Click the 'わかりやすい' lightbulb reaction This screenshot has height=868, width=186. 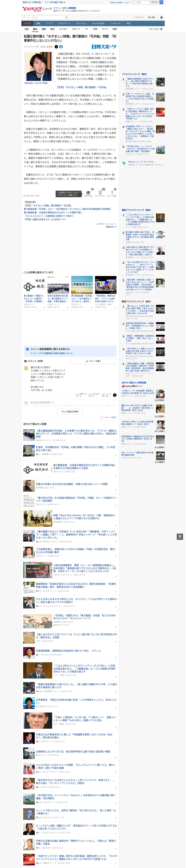coord(100,193)
